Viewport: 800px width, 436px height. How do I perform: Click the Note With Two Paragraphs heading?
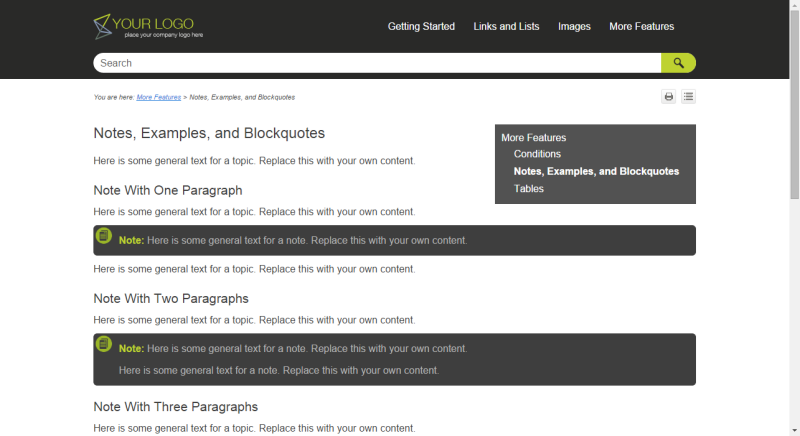pyautogui.click(x=171, y=298)
